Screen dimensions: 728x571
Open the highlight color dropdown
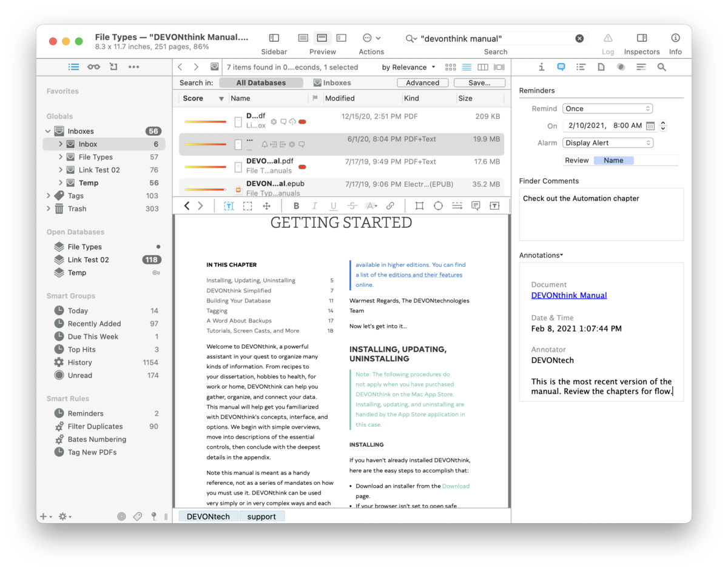click(372, 206)
